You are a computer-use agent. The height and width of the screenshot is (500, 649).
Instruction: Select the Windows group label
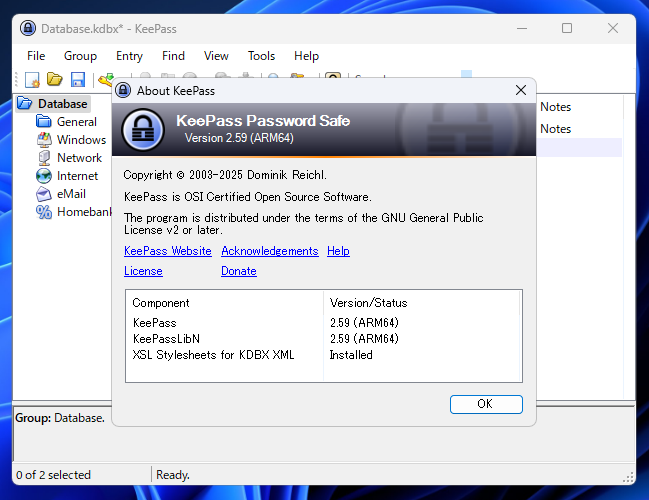[82, 140]
